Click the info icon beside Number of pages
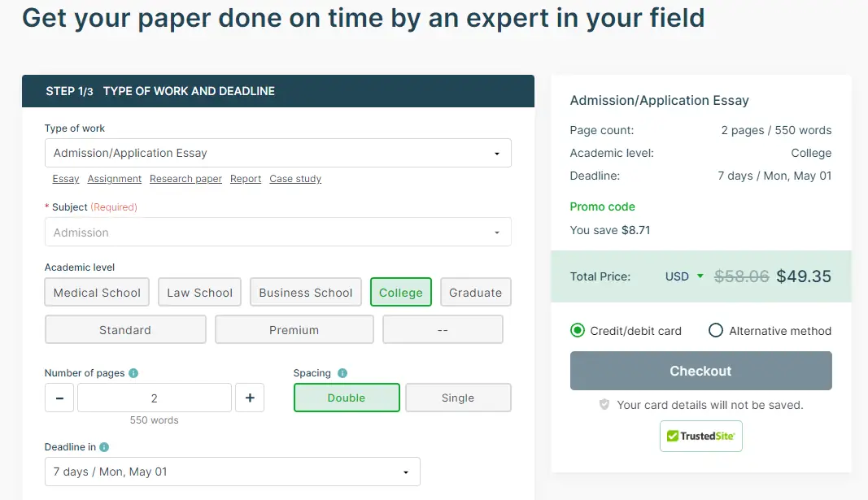 [133, 373]
